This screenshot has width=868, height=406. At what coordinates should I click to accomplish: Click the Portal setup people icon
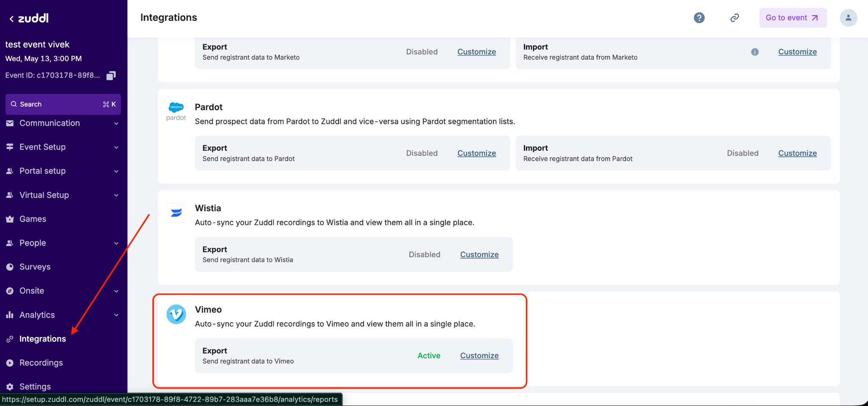(x=10, y=171)
